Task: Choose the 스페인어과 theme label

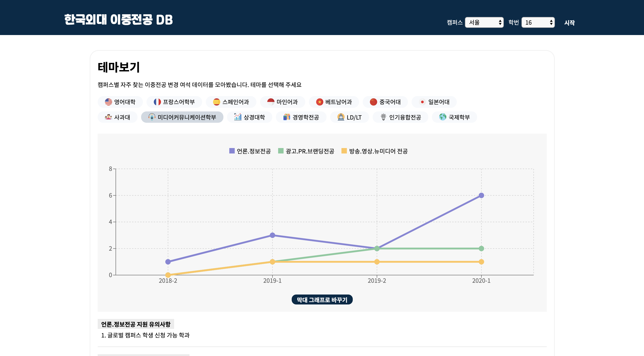Action: coord(236,102)
